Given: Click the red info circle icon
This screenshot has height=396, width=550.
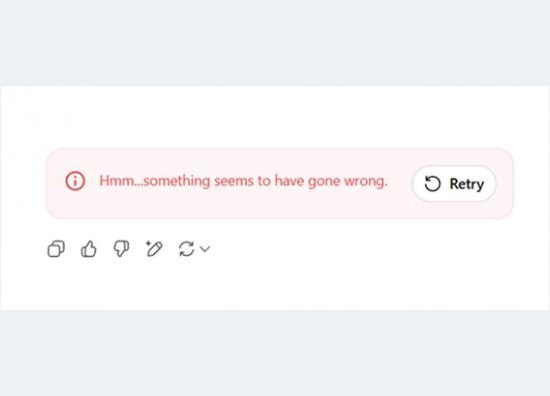Looking at the screenshot, I should pos(75,181).
